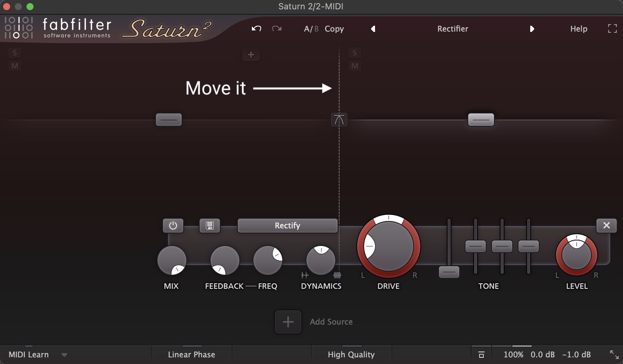
Task: Add a modulation source
Action: tap(288, 322)
